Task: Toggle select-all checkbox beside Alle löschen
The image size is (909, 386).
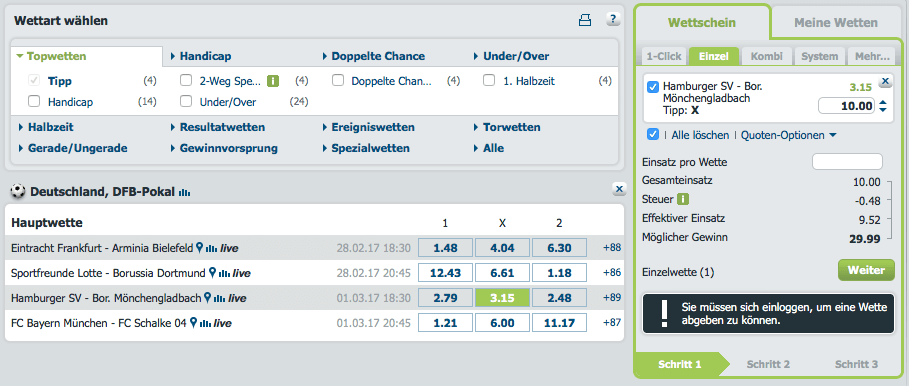Action: [653, 134]
